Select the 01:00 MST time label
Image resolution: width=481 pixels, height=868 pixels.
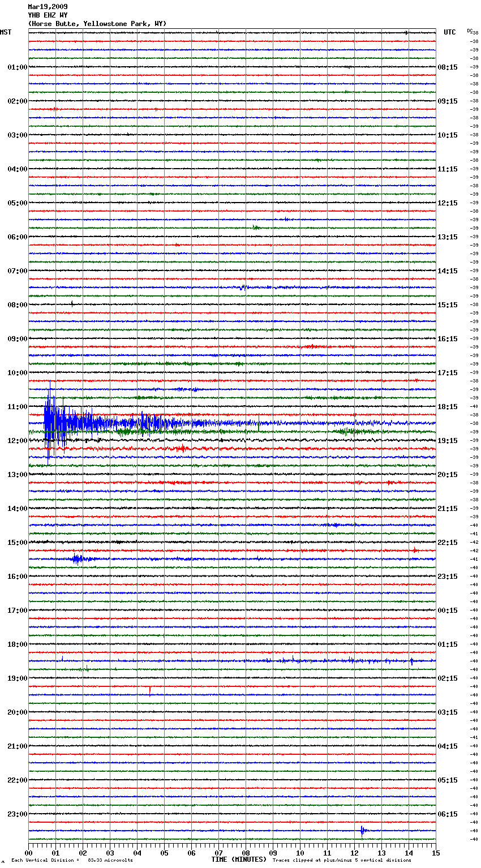coord(17,67)
